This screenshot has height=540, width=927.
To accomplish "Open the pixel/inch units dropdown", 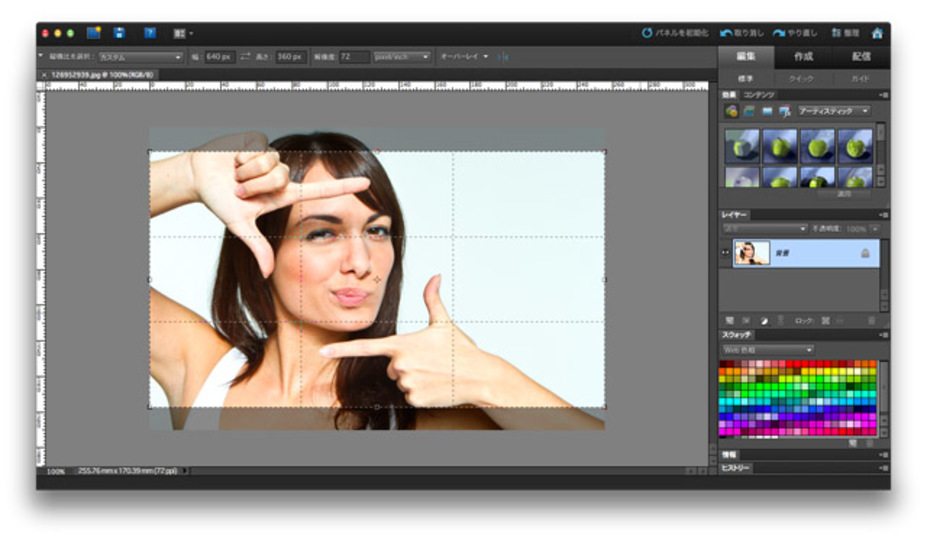I will [x=401, y=57].
